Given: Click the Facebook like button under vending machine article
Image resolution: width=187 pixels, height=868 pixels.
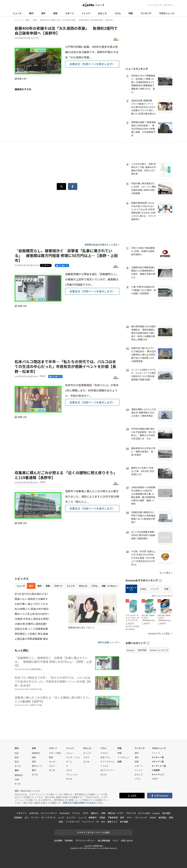Looking at the screenshot, I should pyautogui.click(x=62, y=265).
